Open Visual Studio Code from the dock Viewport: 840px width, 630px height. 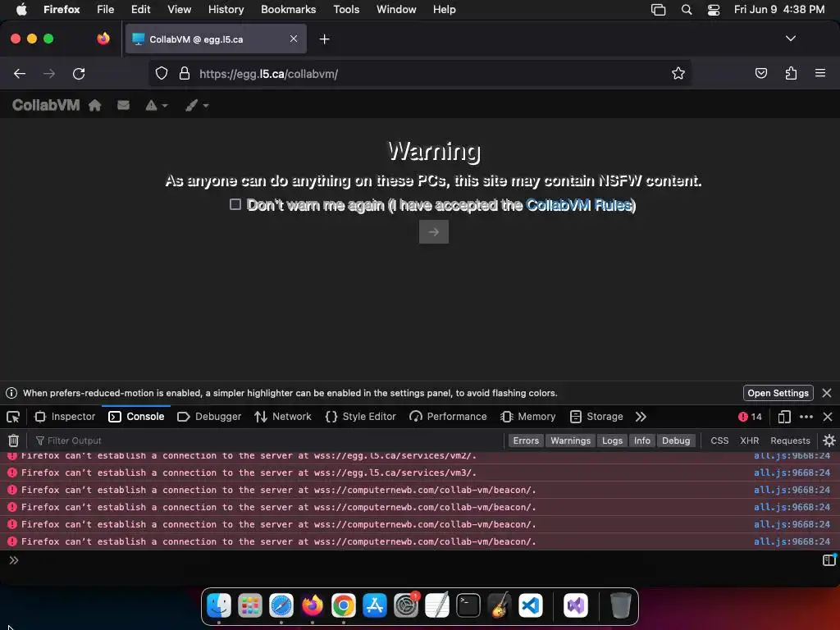tap(531, 605)
